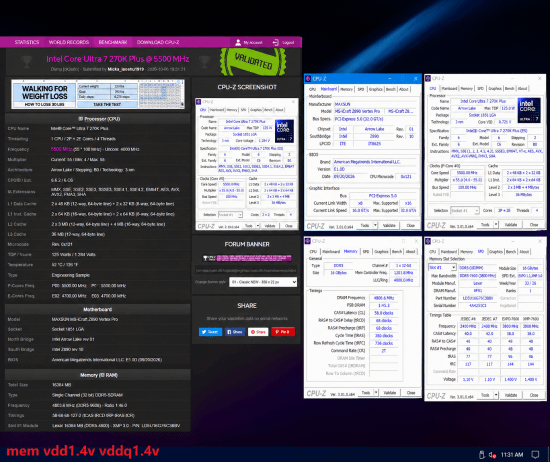Viewport: 550px width, 462px height.
Task: Open the Socket #1 selection dropdown in CPU window
Action: pyautogui.click(x=464, y=210)
